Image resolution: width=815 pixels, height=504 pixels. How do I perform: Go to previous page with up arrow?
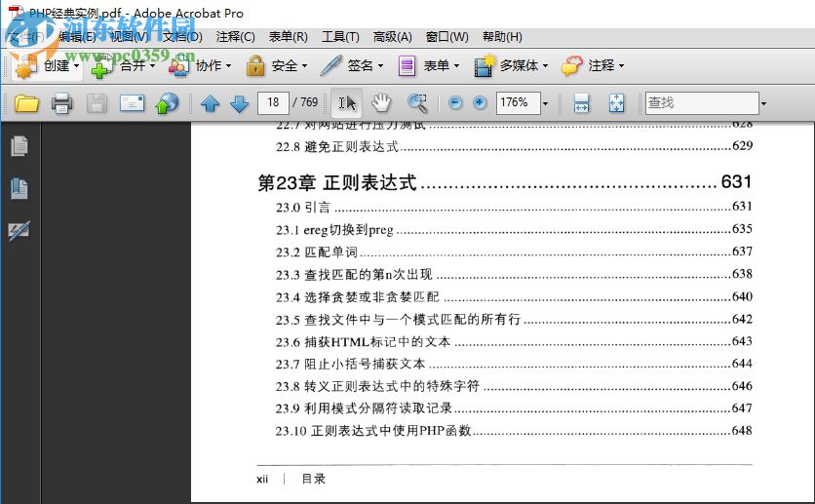[x=210, y=103]
